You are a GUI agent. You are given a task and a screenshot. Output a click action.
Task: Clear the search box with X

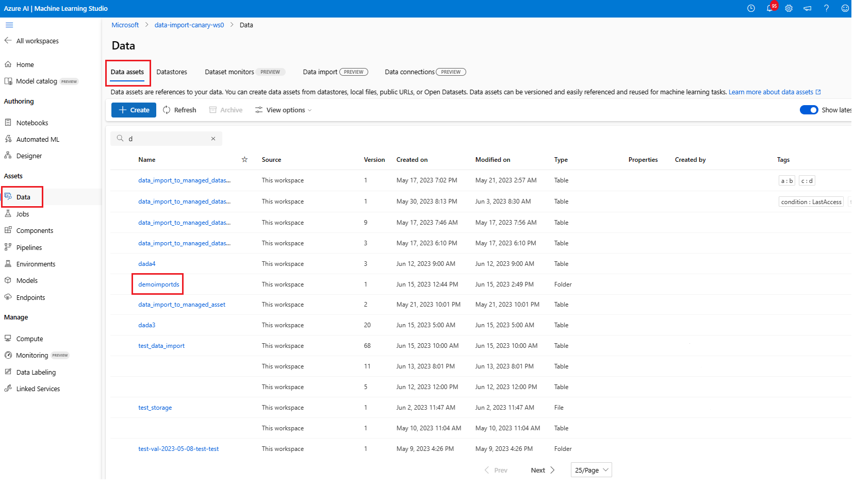click(x=213, y=139)
